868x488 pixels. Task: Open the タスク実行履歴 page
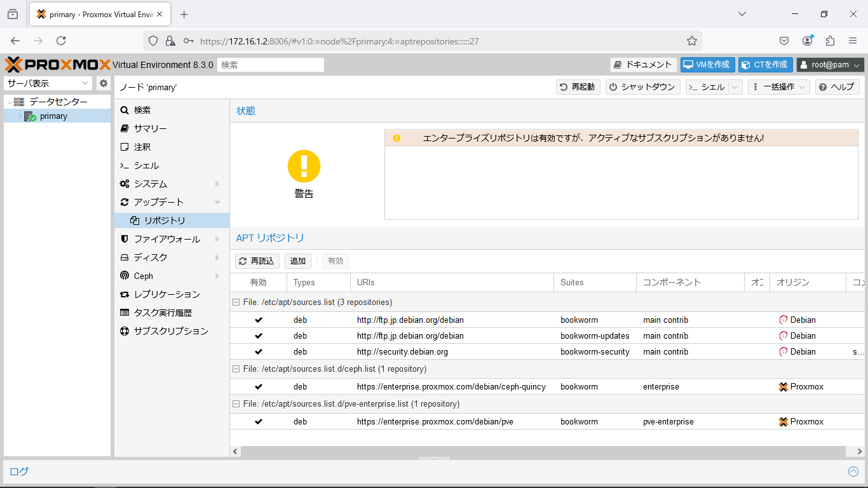(172, 313)
